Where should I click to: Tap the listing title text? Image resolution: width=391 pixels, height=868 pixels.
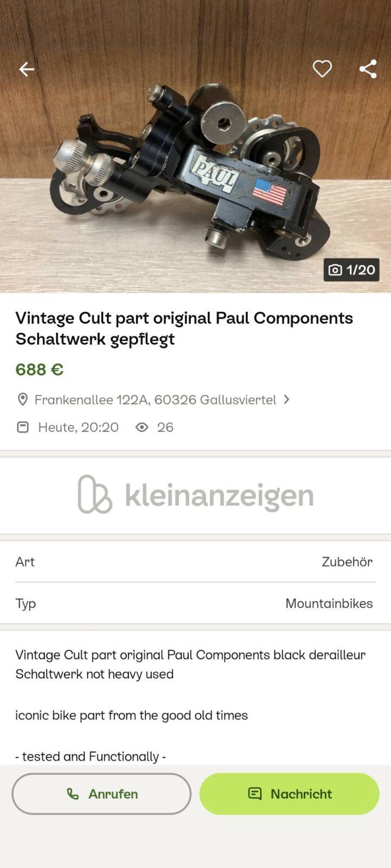click(184, 328)
